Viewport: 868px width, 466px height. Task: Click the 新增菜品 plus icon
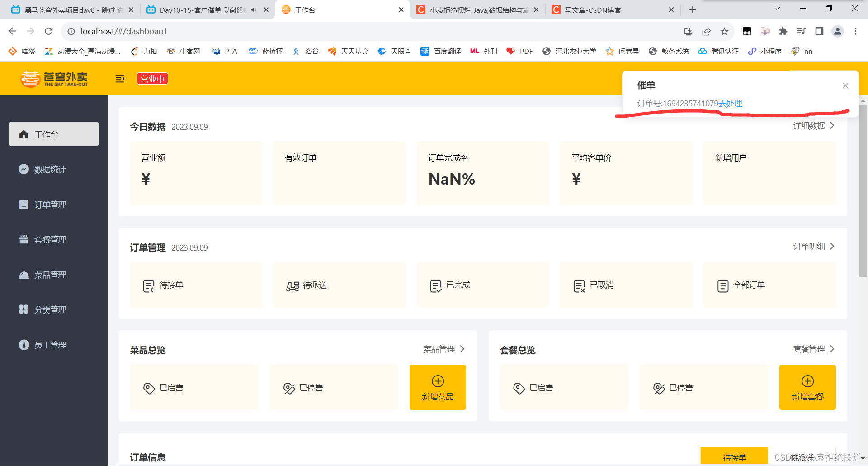click(437, 381)
